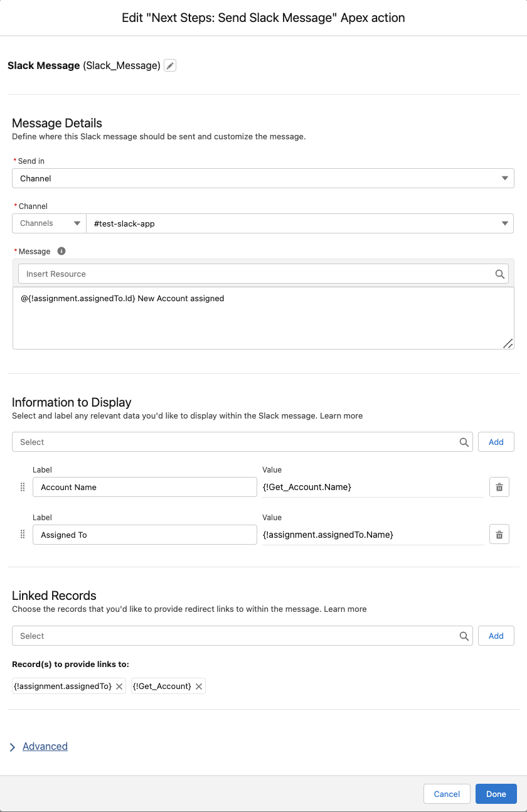
Task: Grab the drag handle for Assigned To row
Action: pyautogui.click(x=23, y=535)
